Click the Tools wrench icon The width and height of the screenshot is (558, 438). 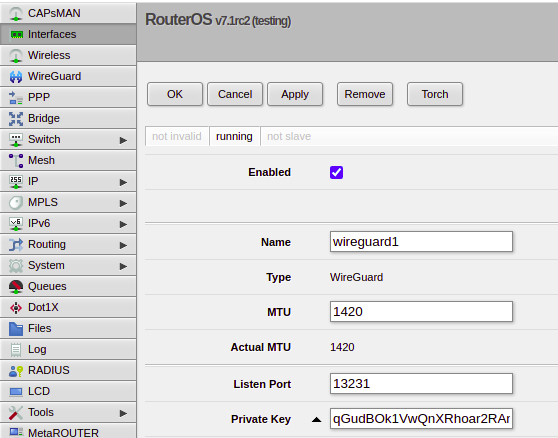pyautogui.click(x=16, y=412)
